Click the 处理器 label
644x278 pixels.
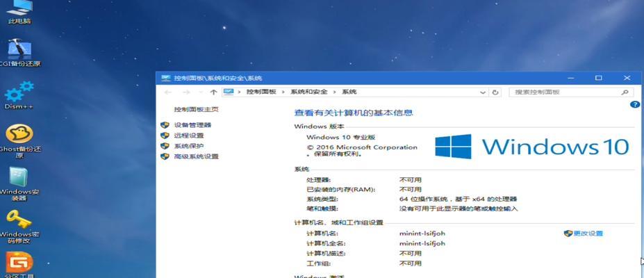coord(318,180)
